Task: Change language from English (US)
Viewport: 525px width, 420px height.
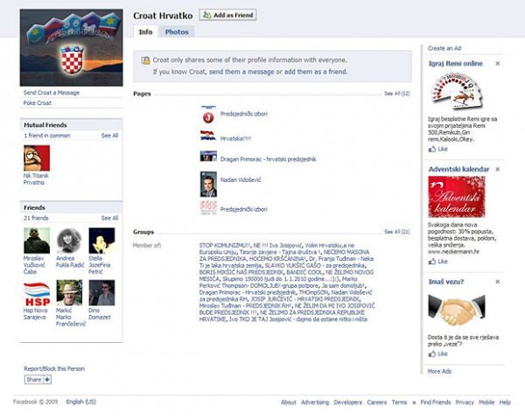Action: coord(81,402)
